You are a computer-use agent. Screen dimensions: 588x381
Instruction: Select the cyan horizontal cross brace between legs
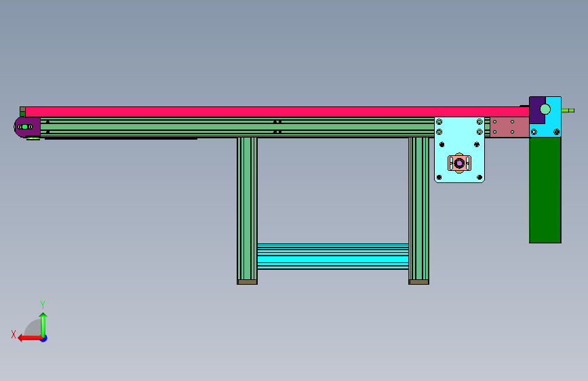pos(332,256)
